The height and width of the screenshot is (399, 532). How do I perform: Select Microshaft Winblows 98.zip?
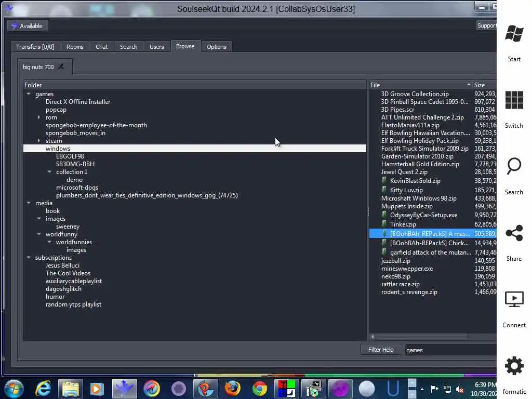(x=419, y=198)
